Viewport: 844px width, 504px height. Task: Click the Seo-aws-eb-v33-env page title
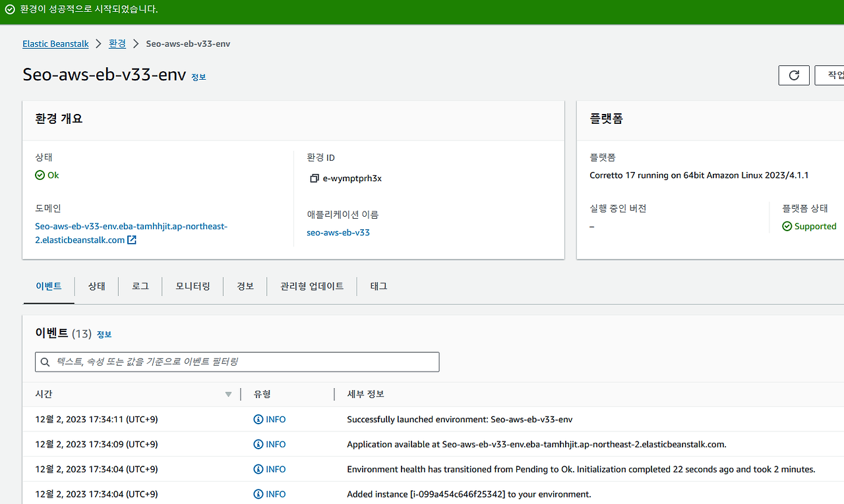click(x=104, y=74)
